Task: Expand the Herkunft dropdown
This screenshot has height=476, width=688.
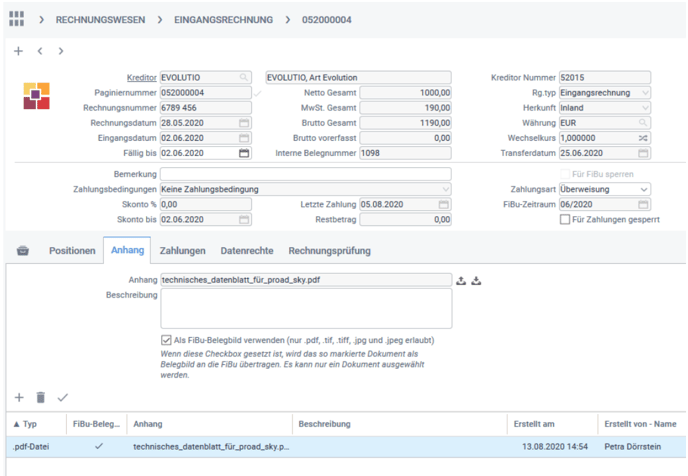Action: [644, 108]
